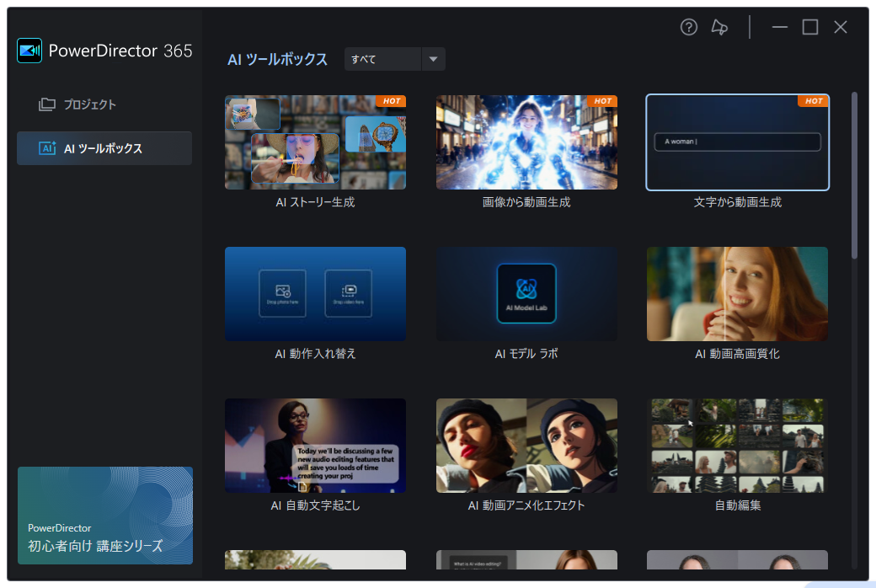Viewport: 876px width, 588px height.
Task: Maximize the PowerDirector window
Action: 810,27
